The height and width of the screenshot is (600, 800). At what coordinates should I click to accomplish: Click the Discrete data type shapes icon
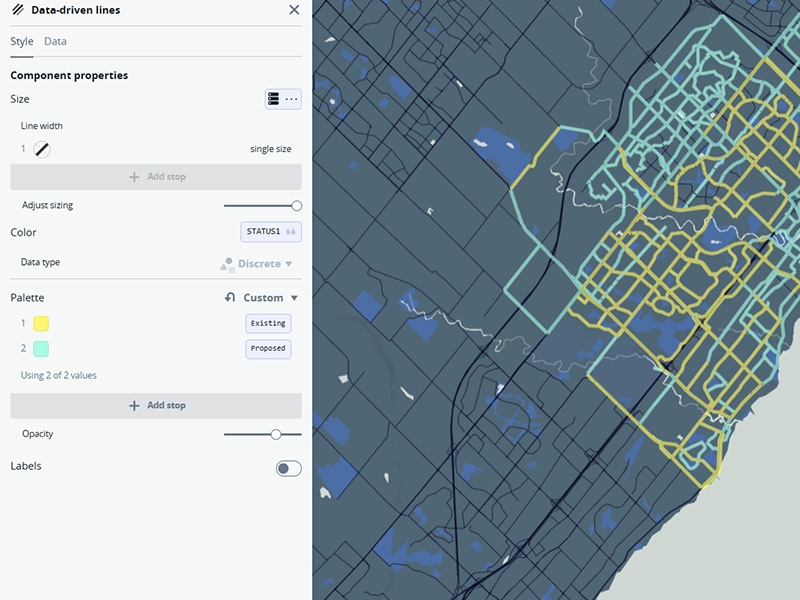tap(227, 264)
